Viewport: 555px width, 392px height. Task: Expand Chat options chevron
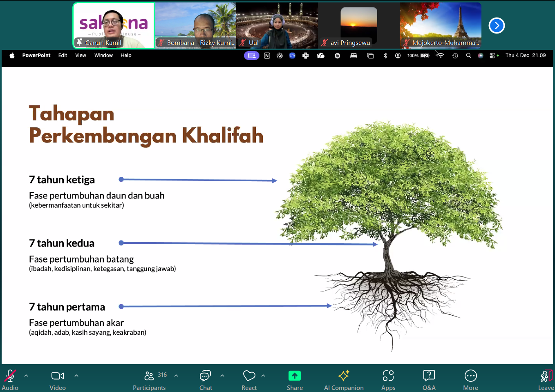tap(222, 376)
